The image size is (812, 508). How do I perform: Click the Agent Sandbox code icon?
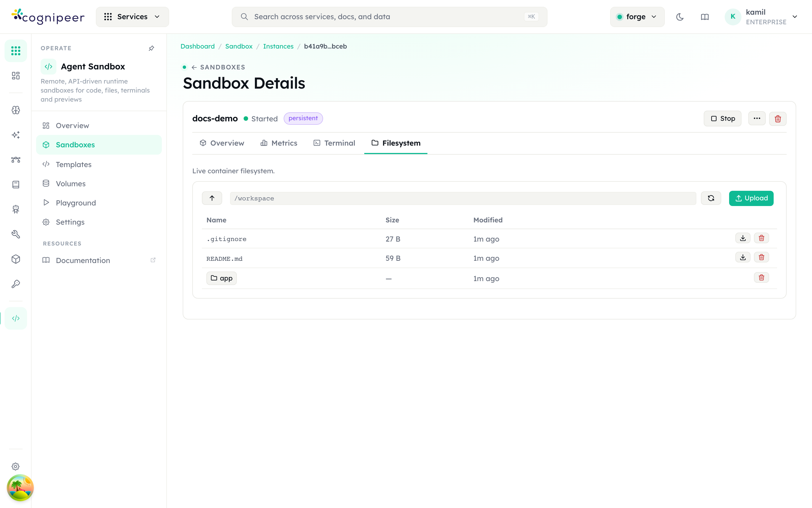[48, 67]
